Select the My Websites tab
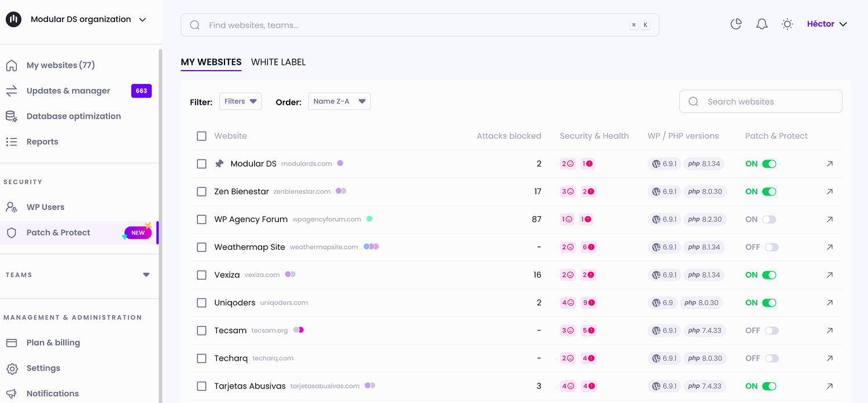Image resolution: width=868 pixels, height=403 pixels. pyautogui.click(x=211, y=62)
